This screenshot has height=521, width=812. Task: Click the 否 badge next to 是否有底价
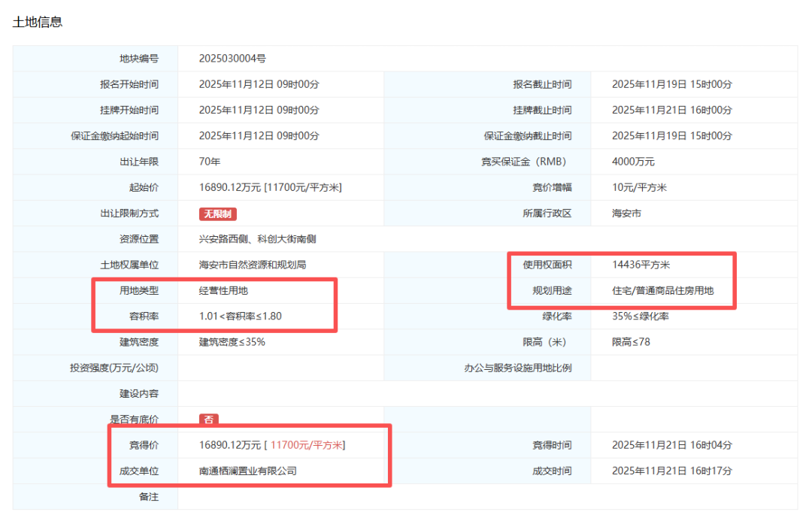coord(208,419)
